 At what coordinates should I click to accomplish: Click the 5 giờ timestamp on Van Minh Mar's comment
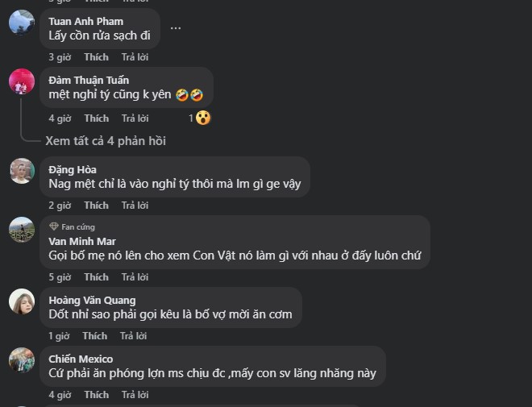point(60,277)
